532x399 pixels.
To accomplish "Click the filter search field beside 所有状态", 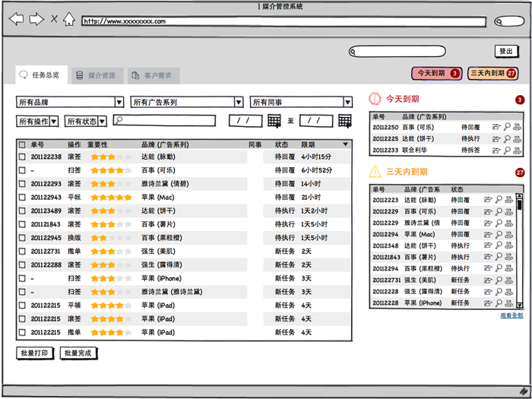I will click(x=165, y=121).
